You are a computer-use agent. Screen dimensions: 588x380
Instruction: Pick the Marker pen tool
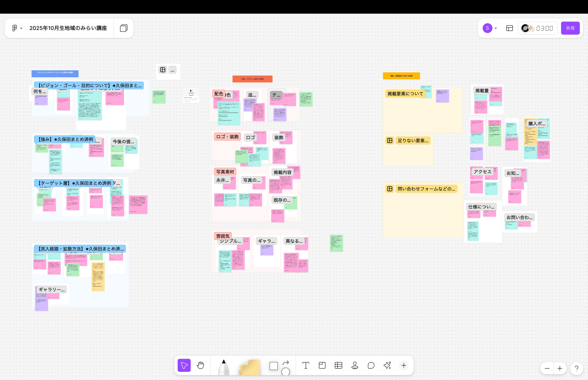pos(224,367)
